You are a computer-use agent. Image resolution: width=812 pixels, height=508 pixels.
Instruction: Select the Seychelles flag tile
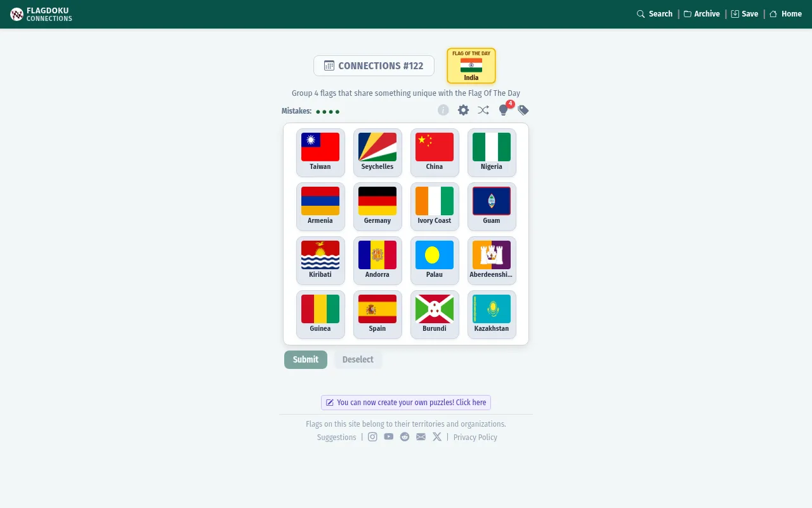point(377,152)
